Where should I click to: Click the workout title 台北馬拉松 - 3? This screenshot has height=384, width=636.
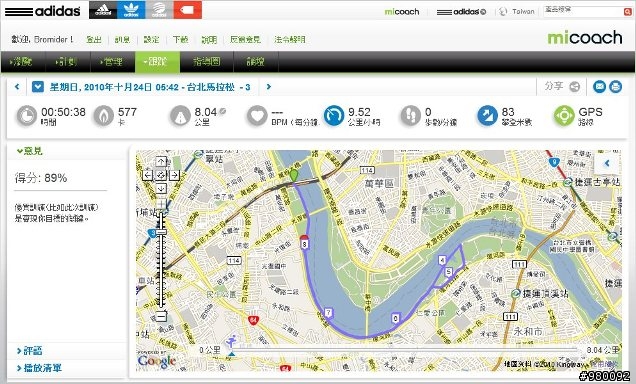tap(219, 87)
